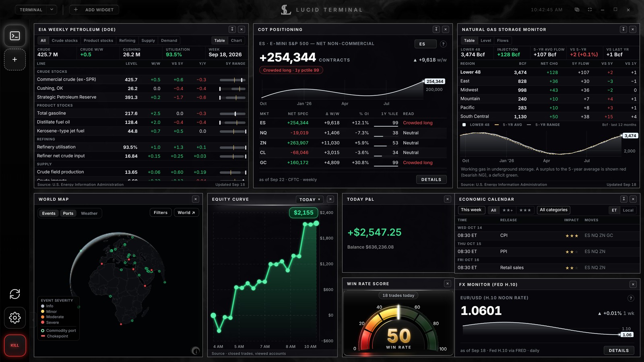This screenshot has height=362, width=644.
Task: Click the pin icon on Economic Calendar panel
Action: [x=624, y=199]
